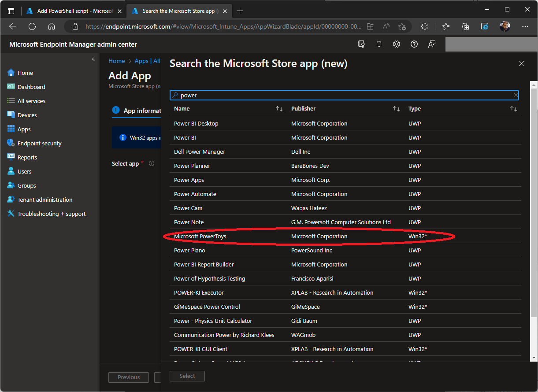Open Users in the sidebar
The height and width of the screenshot is (392, 538).
pyautogui.click(x=19, y=171)
